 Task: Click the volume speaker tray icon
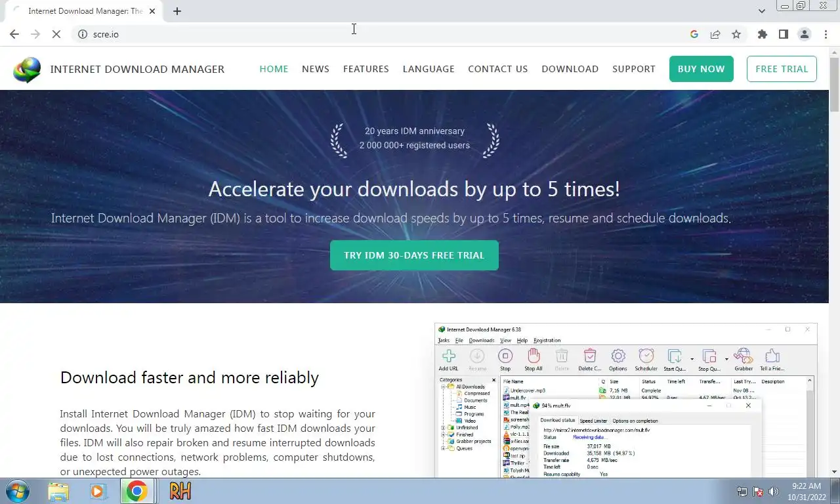tap(774, 492)
